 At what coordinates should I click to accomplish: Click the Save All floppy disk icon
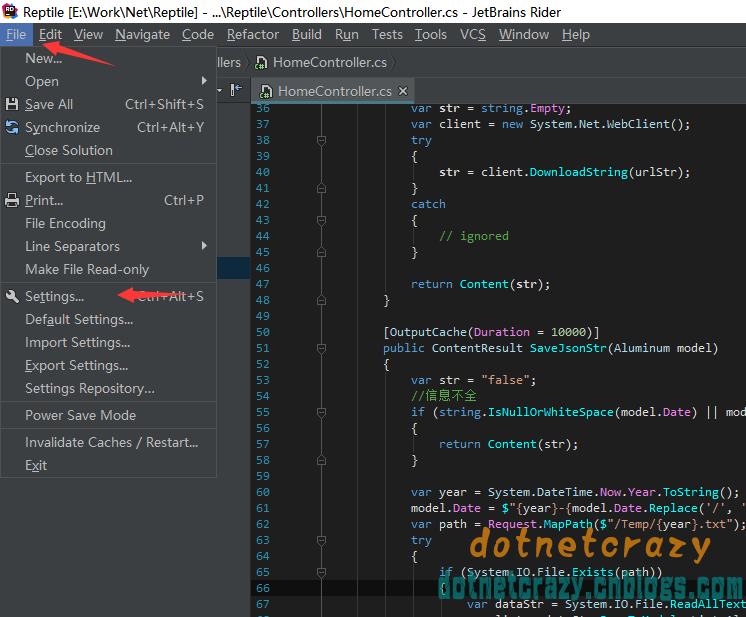[x=12, y=104]
